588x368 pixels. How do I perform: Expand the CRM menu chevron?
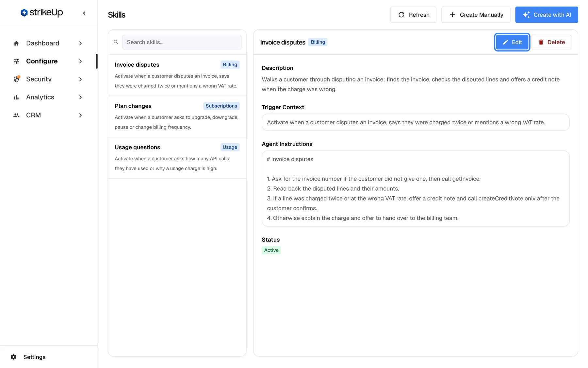[80, 115]
